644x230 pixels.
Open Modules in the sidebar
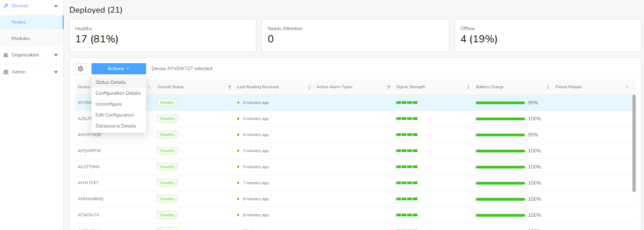pyautogui.click(x=31, y=39)
